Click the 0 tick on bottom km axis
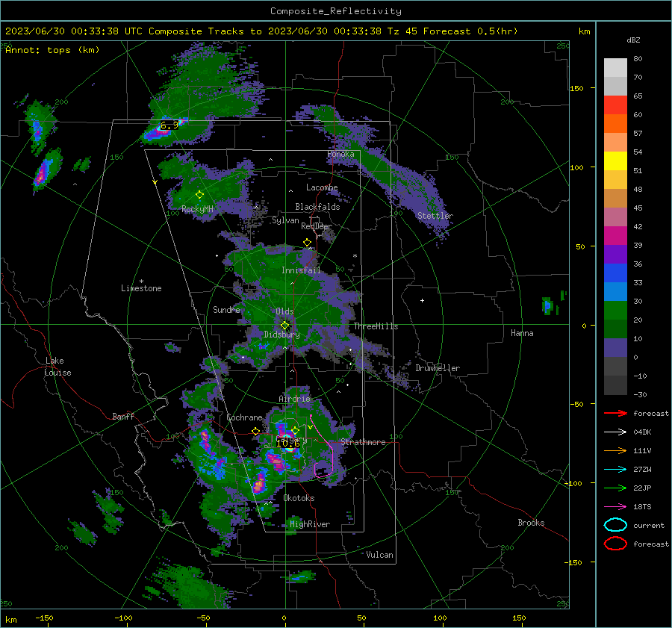 (284, 618)
